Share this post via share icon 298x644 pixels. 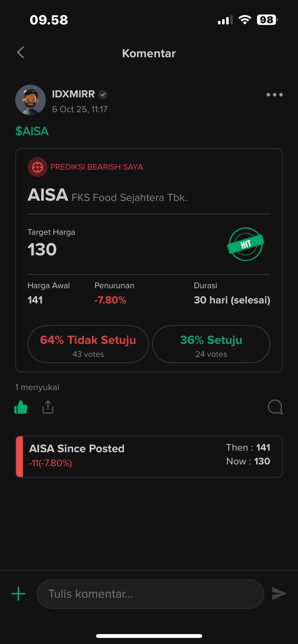[48, 407]
